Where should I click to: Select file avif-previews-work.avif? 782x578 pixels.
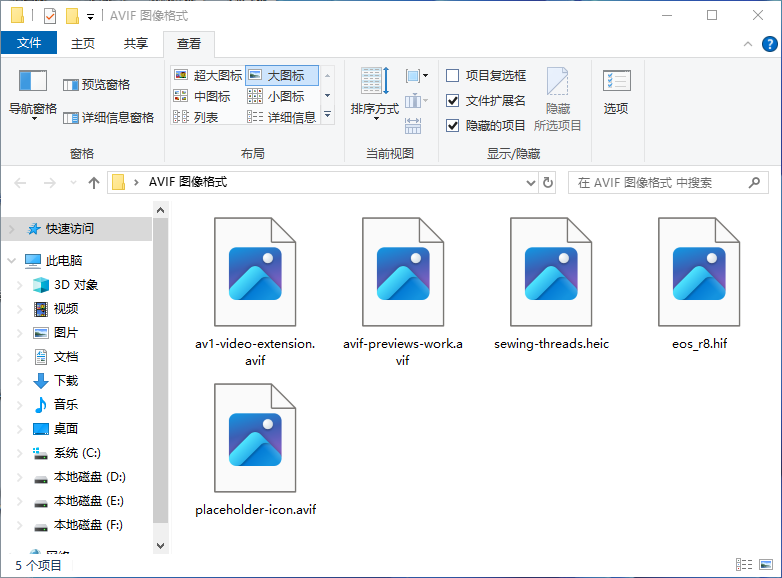(402, 292)
